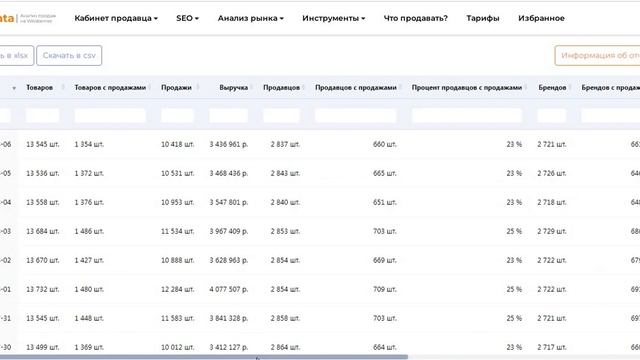Screen dimensions: 640x360
Task: Select revenue cell 3 841 328 р.
Action: point(229,318)
